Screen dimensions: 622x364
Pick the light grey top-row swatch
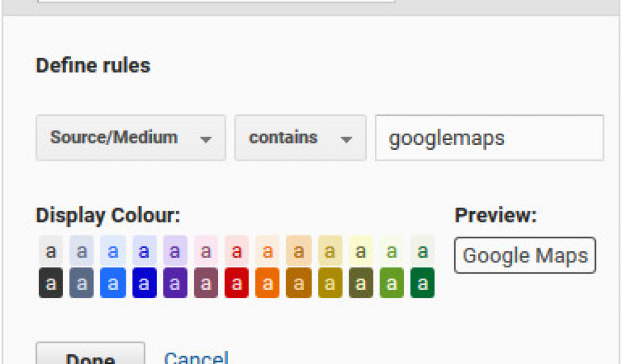coord(51,251)
